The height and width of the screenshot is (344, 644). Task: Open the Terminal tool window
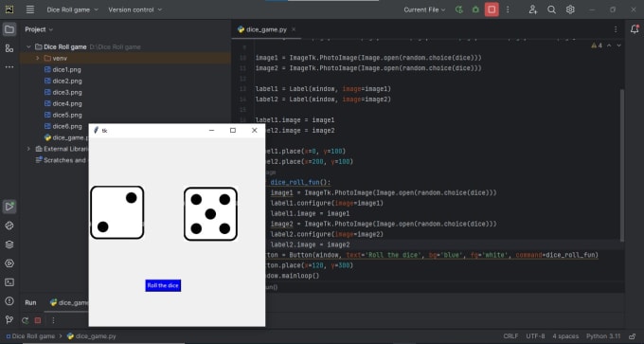point(9,282)
